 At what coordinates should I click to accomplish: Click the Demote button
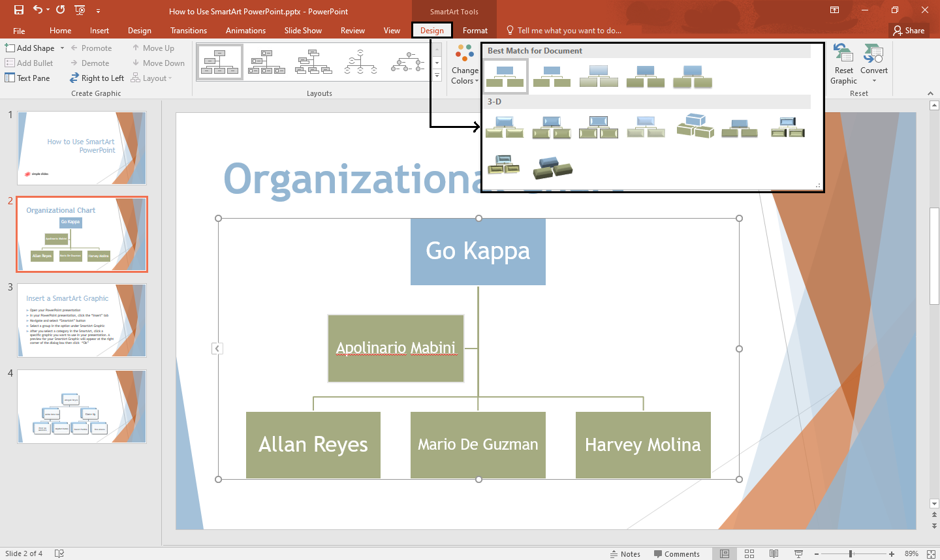pos(90,63)
